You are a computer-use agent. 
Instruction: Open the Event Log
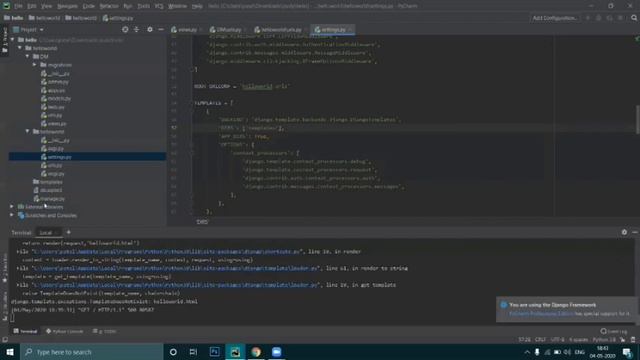pyautogui.click(x=614, y=331)
